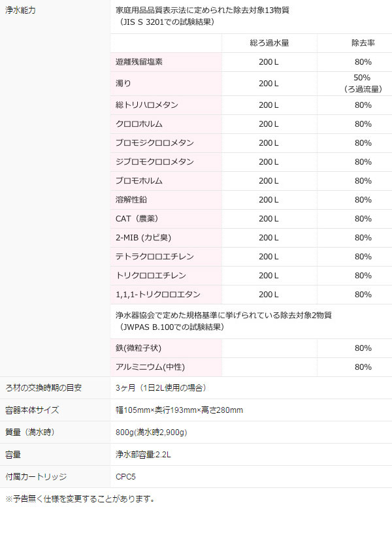Select the 総トリハロメタン cell
The image size is (392, 539).
point(147,105)
